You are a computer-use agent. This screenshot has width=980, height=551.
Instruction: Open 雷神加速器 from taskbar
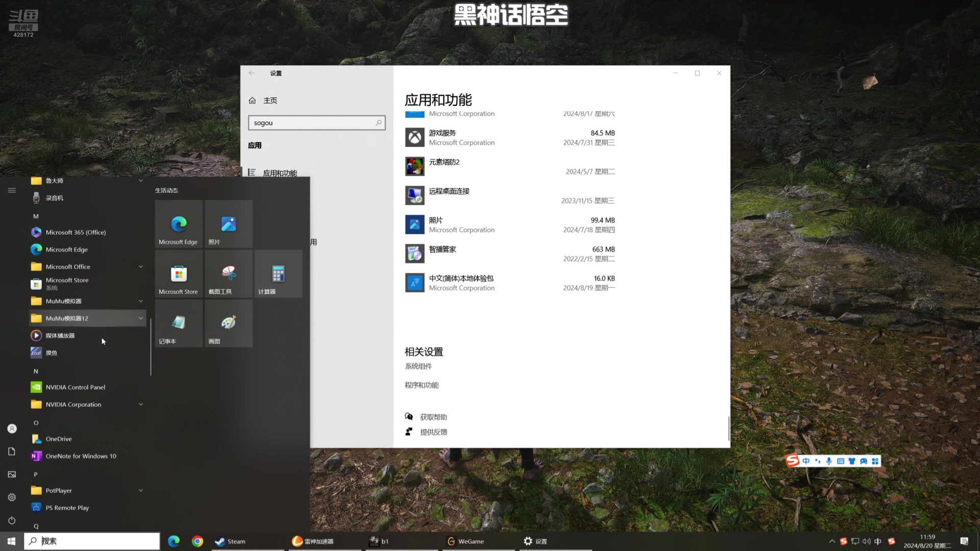coord(312,541)
